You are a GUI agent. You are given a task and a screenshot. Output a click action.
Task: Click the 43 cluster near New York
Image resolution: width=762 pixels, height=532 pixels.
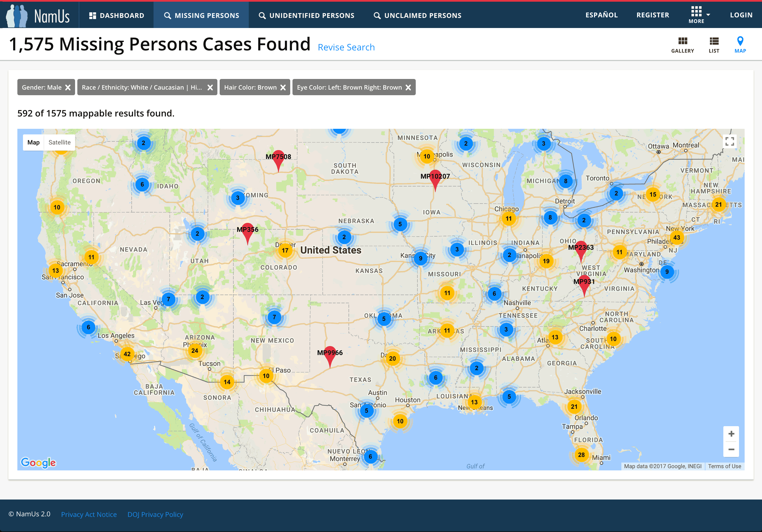point(676,237)
